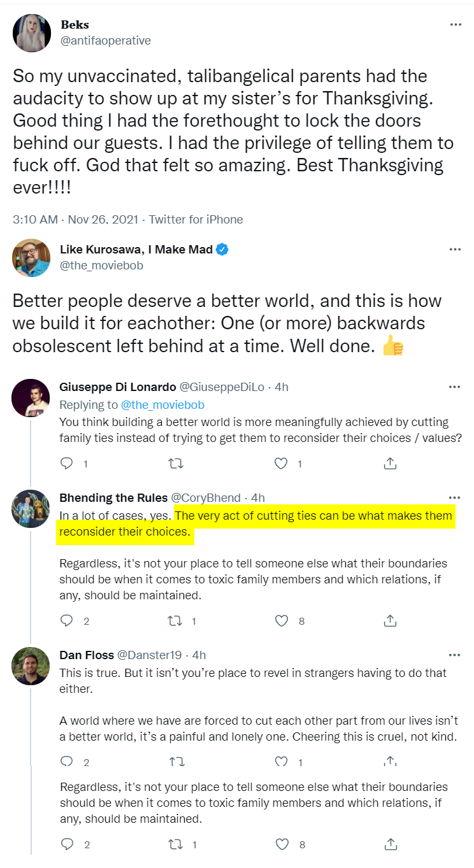View Beks' profile picture
This screenshot has height=868, width=474.
pos(31,33)
